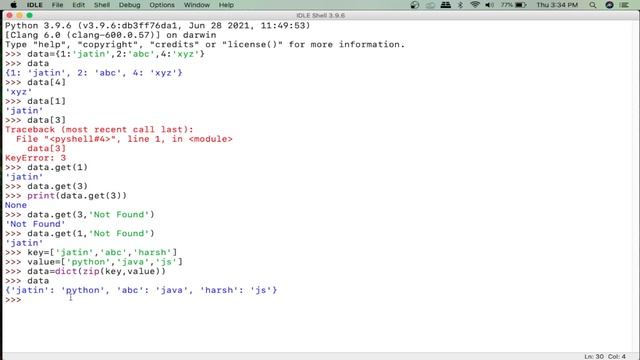Image resolution: width=640 pixels, height=360 pixels.
Task: Click the battery status indicator
Action: (x=513, y=5)
